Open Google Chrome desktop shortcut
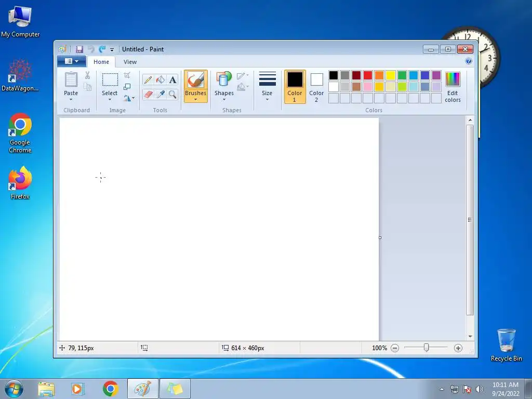 20,133
